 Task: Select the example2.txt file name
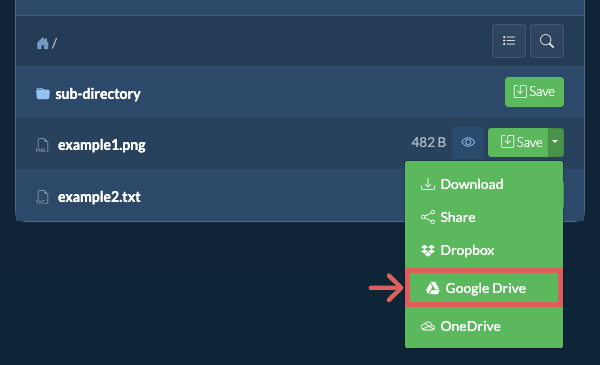point(99,197)
